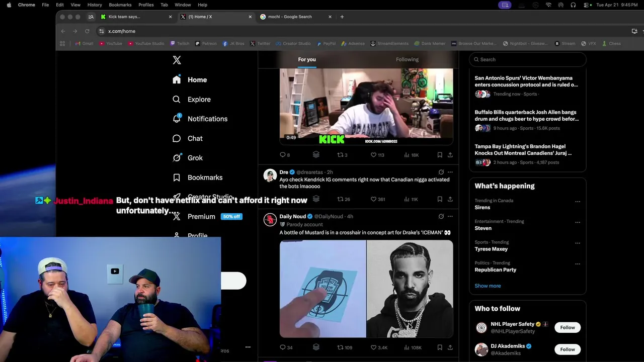Click Show more under trends
Image resolution: width=644 pixels, height=362 pixels.
pyautogui.click(x=488, y=286)
